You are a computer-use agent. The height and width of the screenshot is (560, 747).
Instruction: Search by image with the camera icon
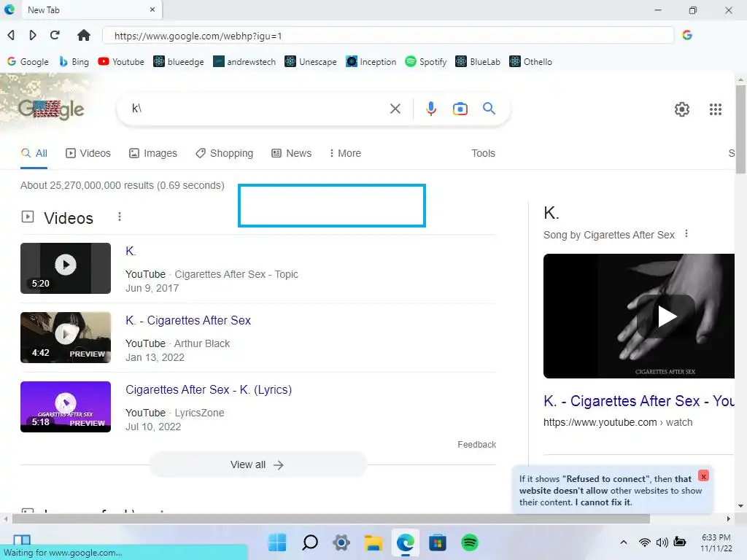point(460,109)
